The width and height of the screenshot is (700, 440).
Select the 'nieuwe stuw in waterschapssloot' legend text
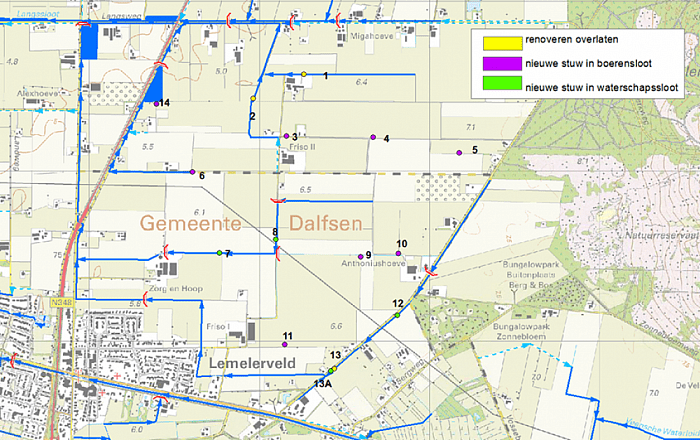(x=602, y=87)
